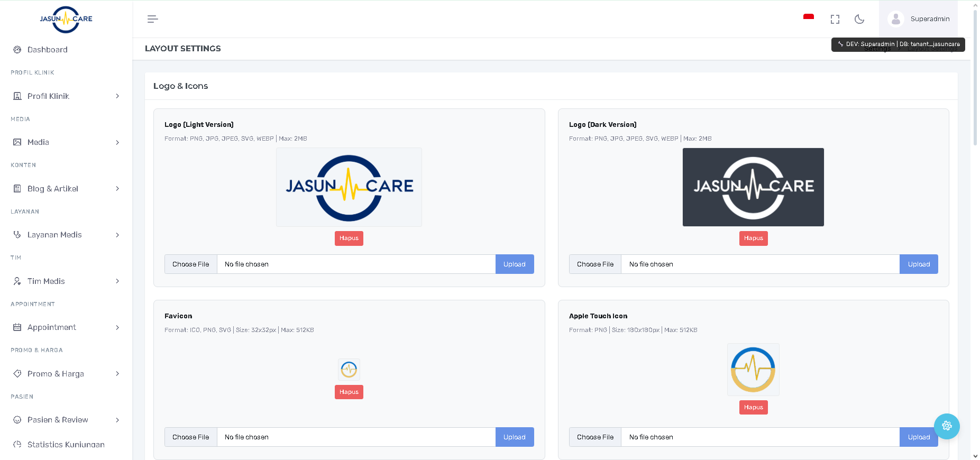The height and width of the screenshot is (460, 980).
Task: Open Dashboard from the sidebar
Action: tap(47, 50)
